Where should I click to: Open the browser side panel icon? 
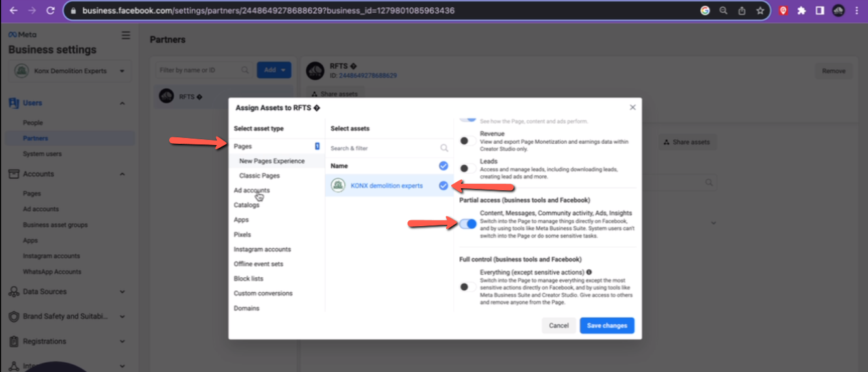820,10
